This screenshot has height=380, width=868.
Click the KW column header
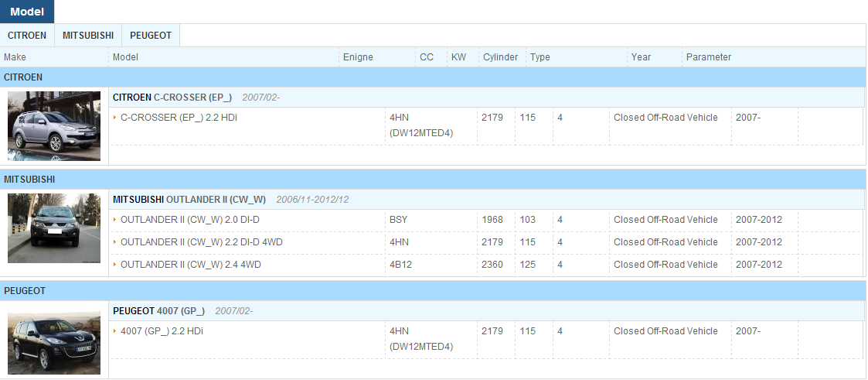[x=458, y=57]
